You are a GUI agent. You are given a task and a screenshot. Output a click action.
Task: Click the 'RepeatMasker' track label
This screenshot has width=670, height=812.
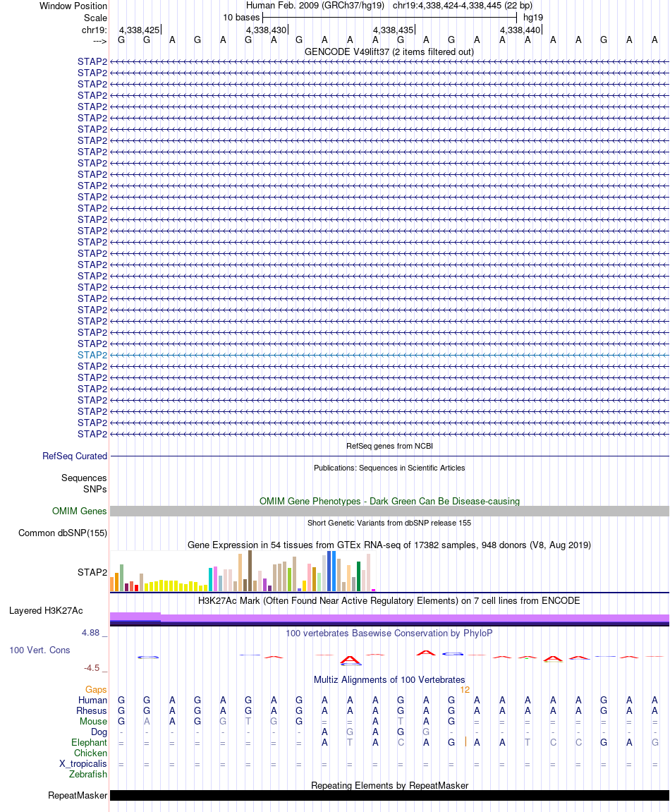[x=78, y=796]
